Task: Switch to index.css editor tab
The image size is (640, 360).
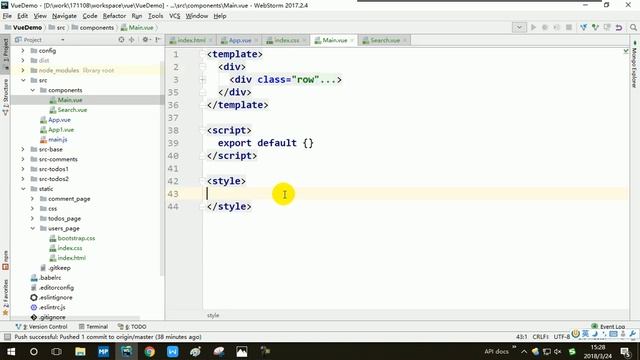Action: click(x=286, y=40)
